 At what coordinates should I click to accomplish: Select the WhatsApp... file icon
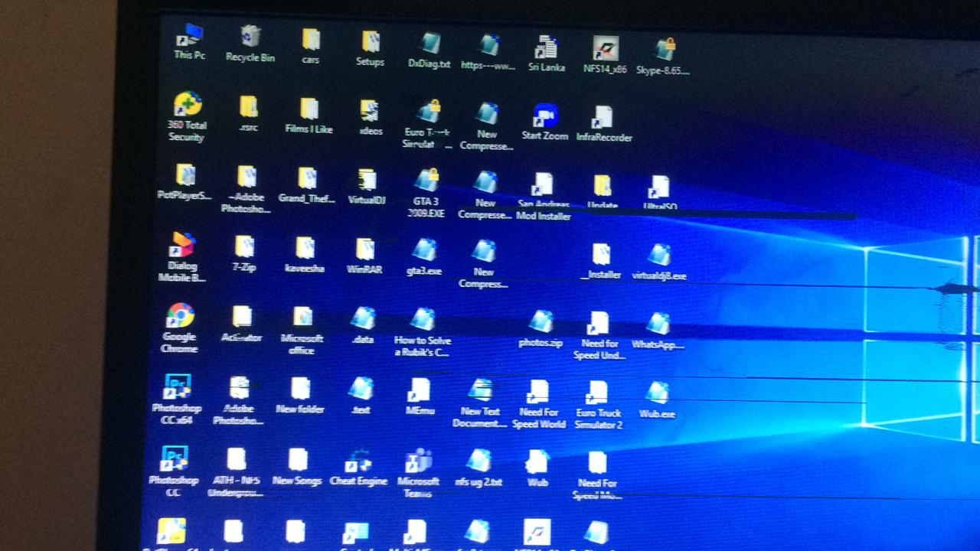(x=658, y=331)
